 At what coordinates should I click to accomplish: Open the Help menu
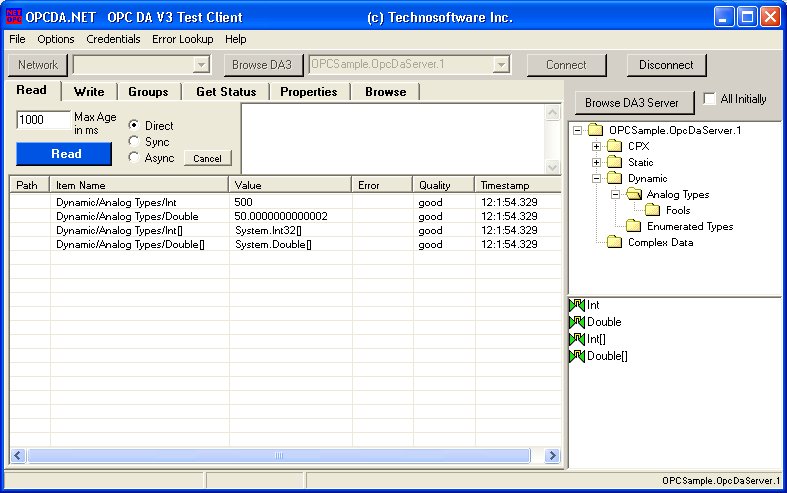point(235,39)
